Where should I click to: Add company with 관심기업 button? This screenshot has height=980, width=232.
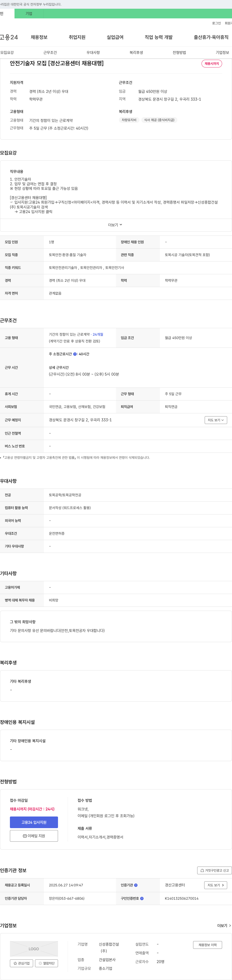(21, 963)
